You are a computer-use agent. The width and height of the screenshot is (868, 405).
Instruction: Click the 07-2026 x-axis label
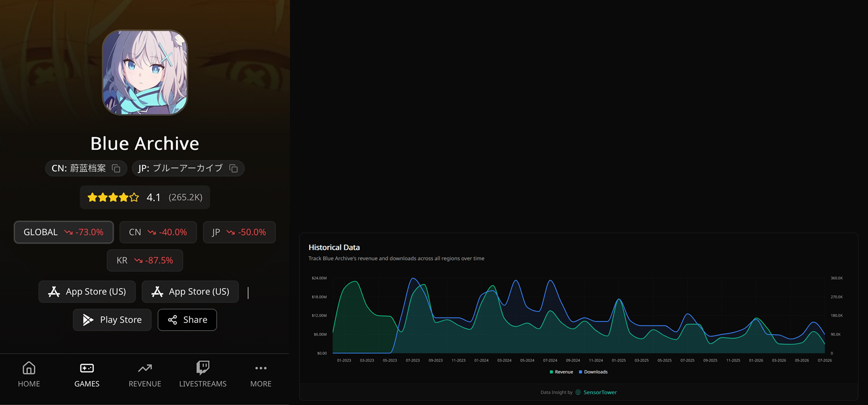(825, 361)
